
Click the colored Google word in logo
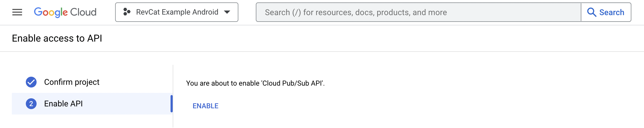(x=51, y=12)
